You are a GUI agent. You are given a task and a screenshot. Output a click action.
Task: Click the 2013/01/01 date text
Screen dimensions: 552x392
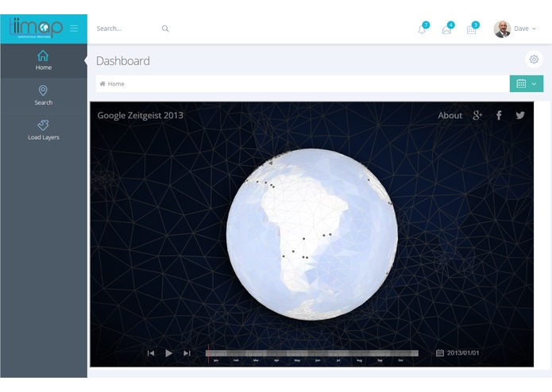[463, 353]
